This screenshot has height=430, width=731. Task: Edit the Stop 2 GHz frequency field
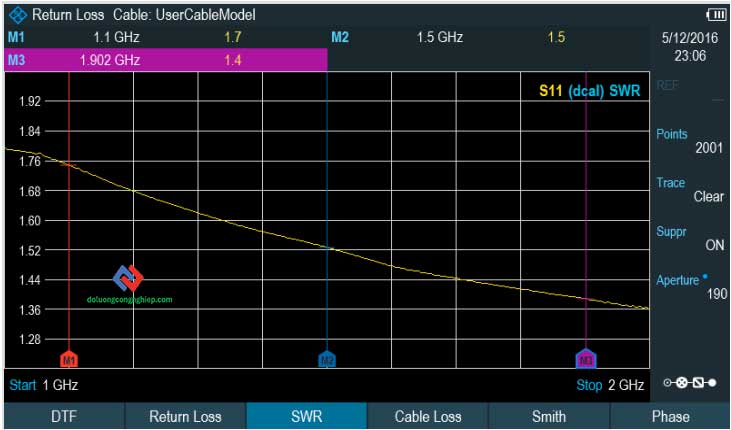610,385
